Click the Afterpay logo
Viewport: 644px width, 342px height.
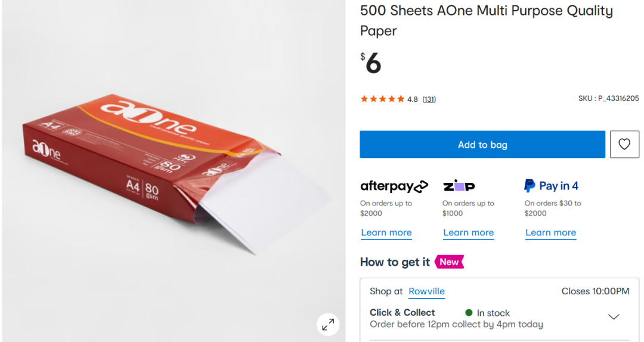tap(394, 186)
